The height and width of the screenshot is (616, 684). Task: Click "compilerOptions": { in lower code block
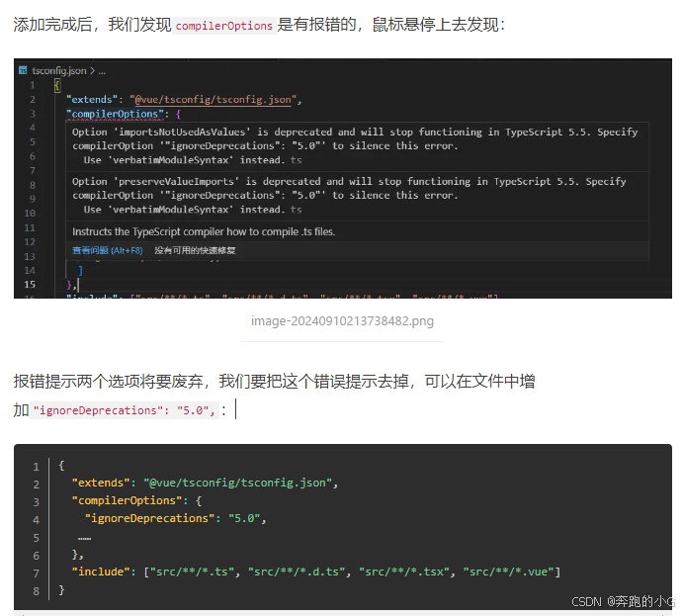click(137, 500)
